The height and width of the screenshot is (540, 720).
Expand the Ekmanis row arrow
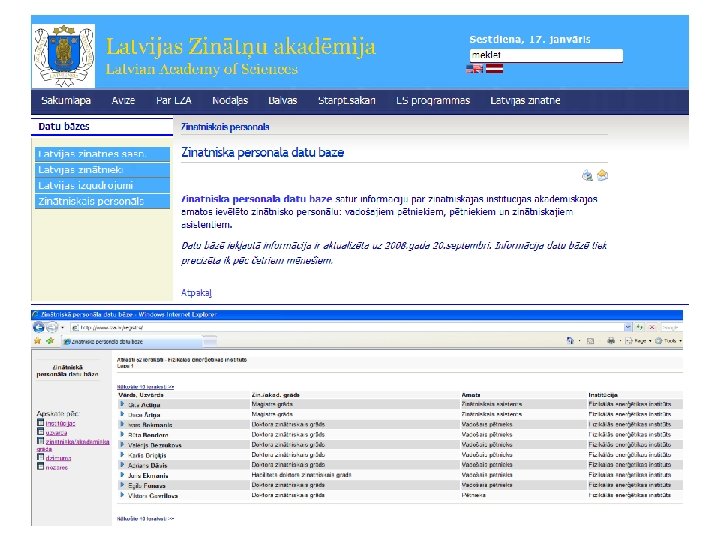pyautogui.click(x=122, y=475)
